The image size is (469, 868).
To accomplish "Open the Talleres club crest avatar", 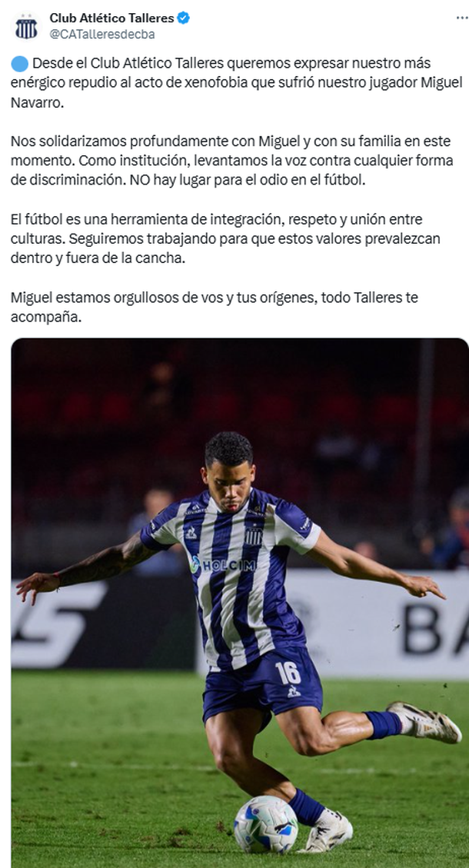I will point(26,26).
